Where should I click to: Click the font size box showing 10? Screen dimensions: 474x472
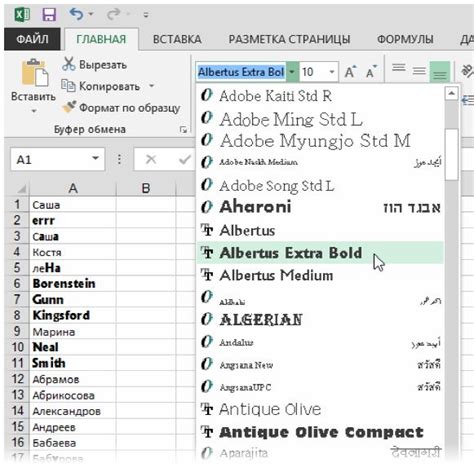point(313,72)
